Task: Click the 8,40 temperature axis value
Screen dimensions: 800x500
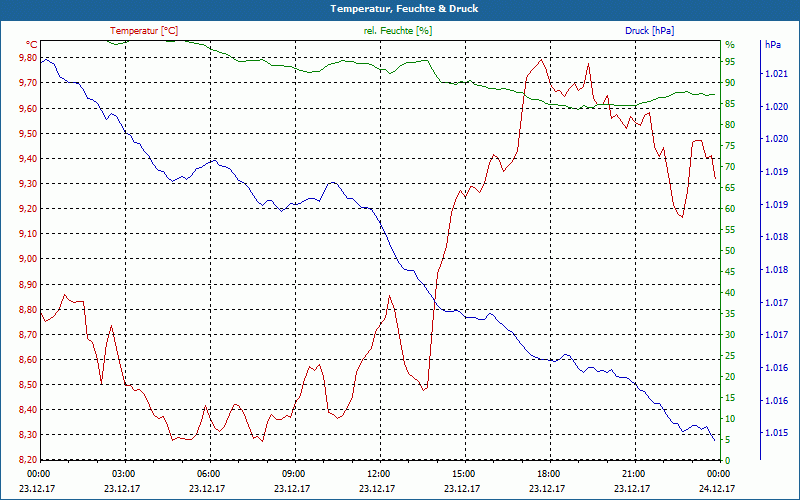Action: click(28, 410)
